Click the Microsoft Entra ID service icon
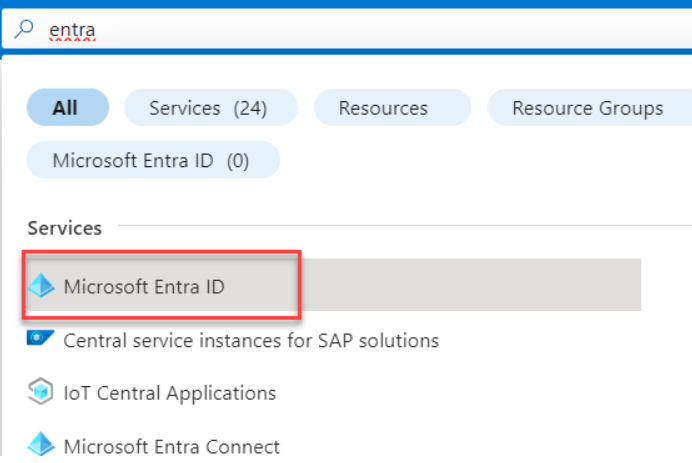The image size is (692, 463). pos(41,286)
